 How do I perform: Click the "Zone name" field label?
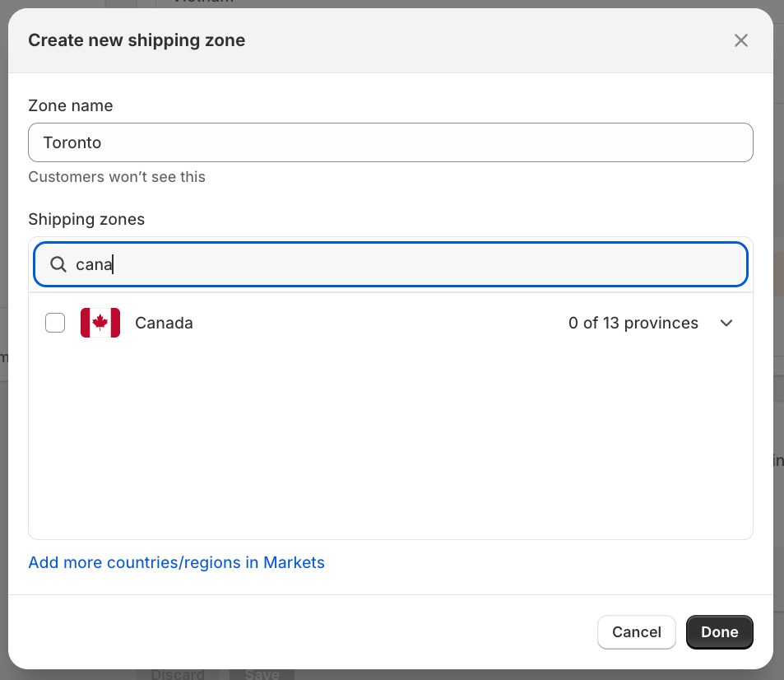(x=71, y=105)
